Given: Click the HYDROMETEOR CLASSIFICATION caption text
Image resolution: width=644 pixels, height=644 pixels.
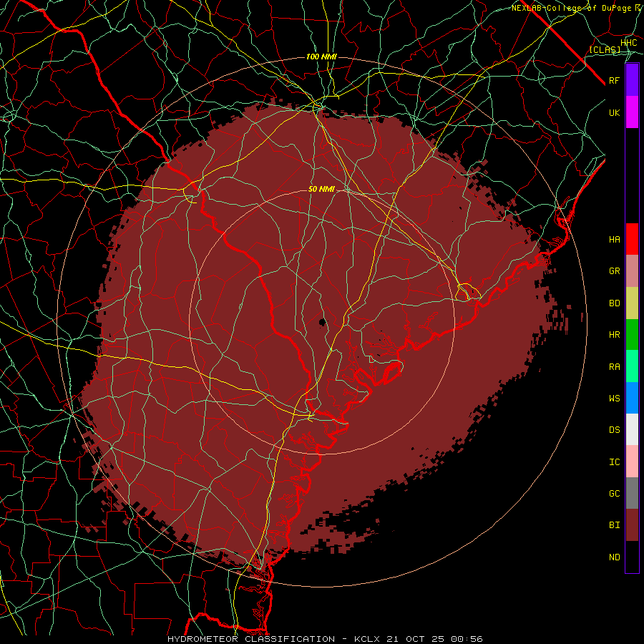Looking at the screenshot, I should 251,639.
